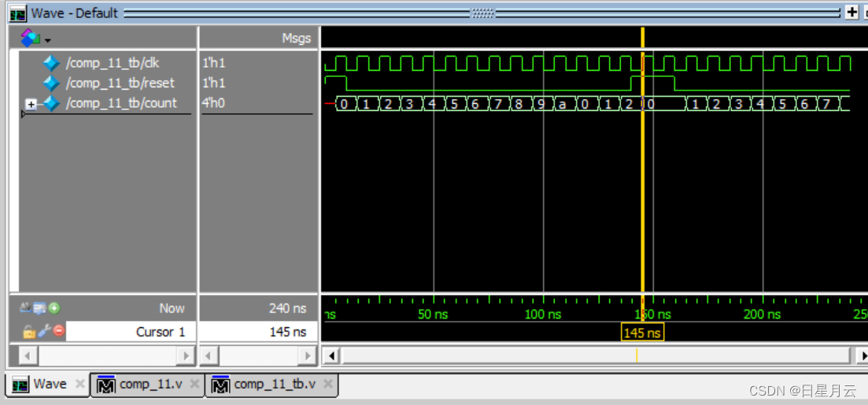
Task: Click the Msgs column header
Action: 297,39
